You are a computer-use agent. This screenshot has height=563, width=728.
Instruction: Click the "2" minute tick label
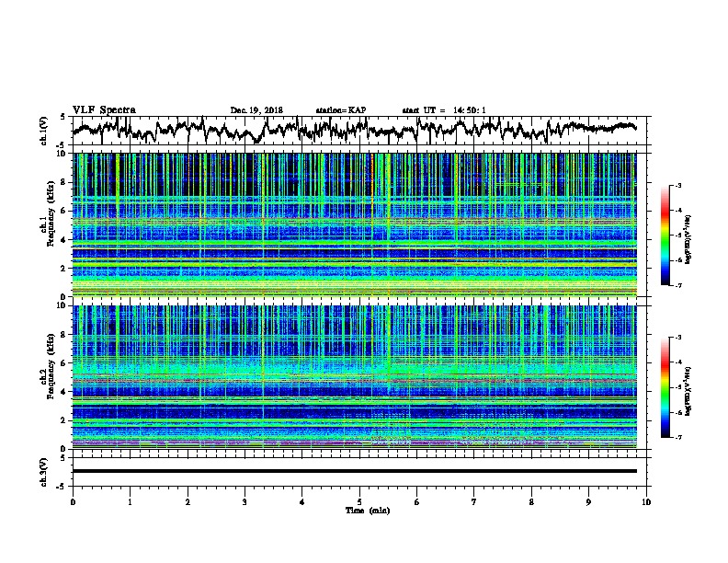coord(188,501)
